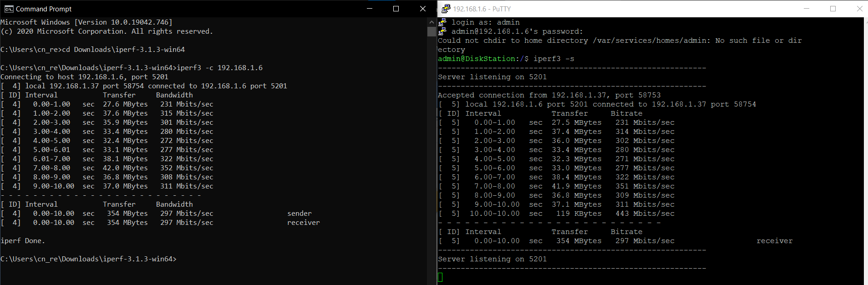This screenshot has height=285, width=868.
Task: Close the Command Prompt window
Action: (423, 9)
